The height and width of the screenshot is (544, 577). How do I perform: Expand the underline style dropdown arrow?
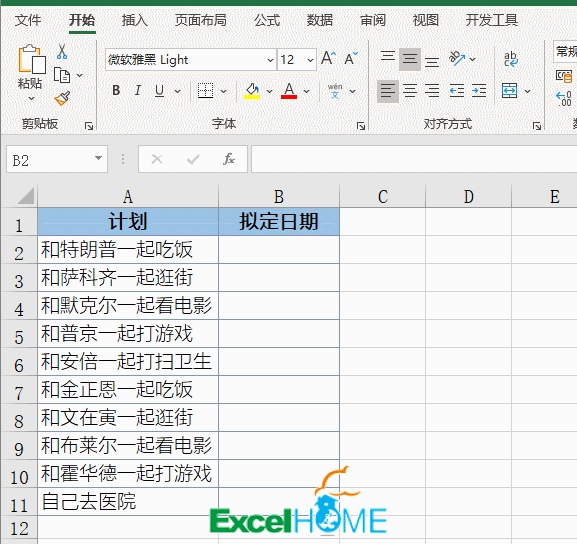pyautogui.click(x=178, y=91)
